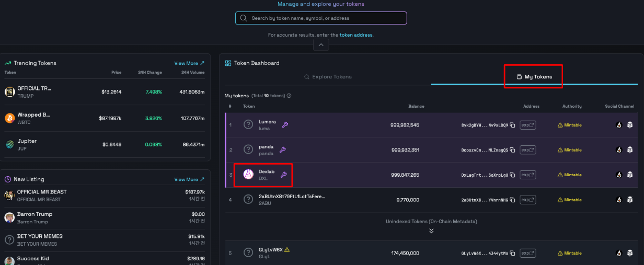
Task: Open manage wrench for Dexlab token
Action: (x=284, y=175)
